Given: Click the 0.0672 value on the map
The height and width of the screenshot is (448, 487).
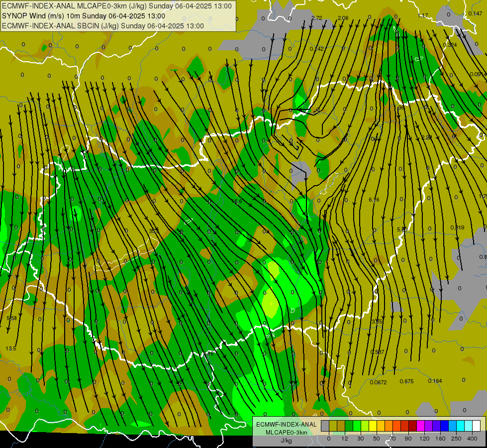Looking at the screenshot, I should [378, 382].
